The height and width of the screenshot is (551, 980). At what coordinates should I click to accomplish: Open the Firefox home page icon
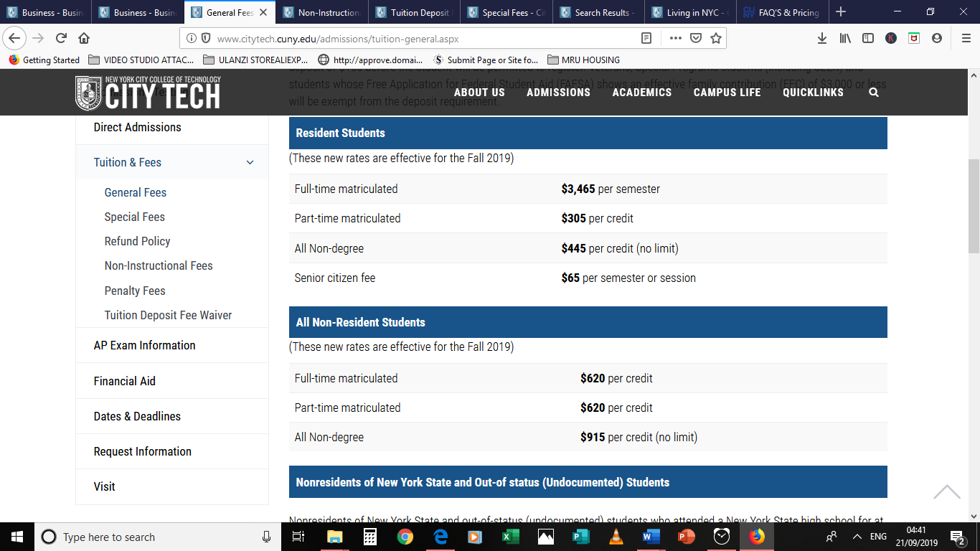(84, 38)
